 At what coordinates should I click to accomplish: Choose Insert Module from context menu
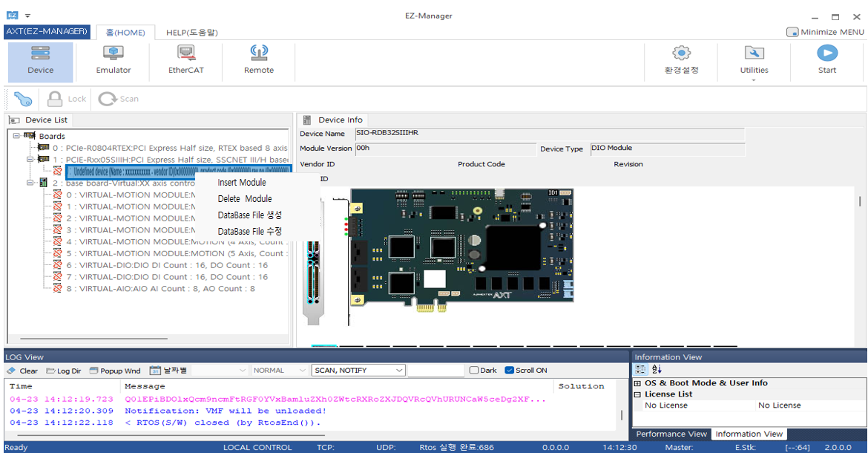coord(242,182)
